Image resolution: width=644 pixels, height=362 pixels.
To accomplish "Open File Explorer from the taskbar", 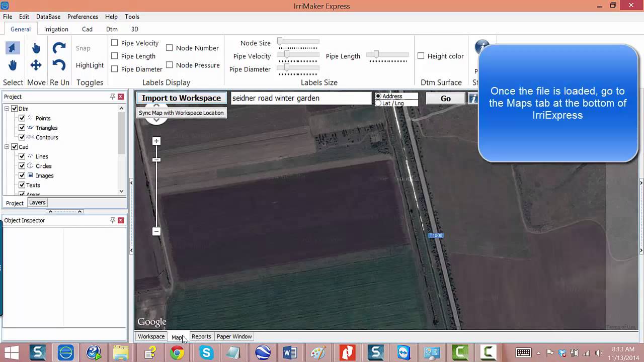I will tap(121, 353).
